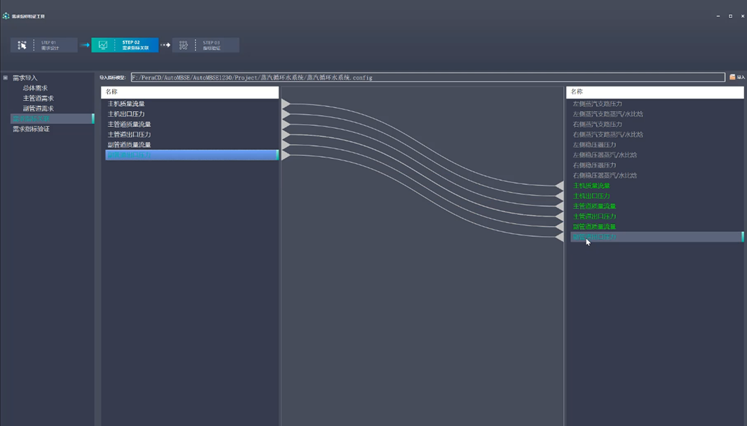Open 需求指标验证 in the left panel
Image resolution: width=747 pixels, height=426 pixels.
31,129
